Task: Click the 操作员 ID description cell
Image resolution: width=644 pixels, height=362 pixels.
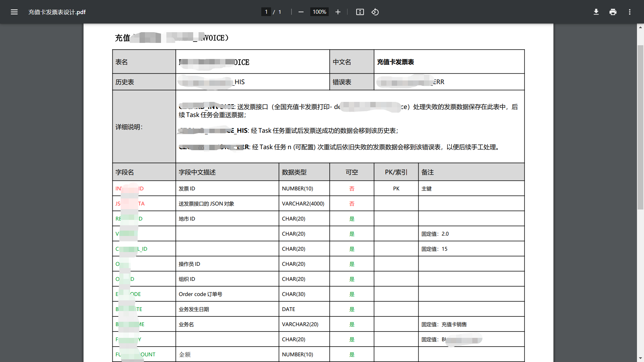Action: tap(227, 264)
